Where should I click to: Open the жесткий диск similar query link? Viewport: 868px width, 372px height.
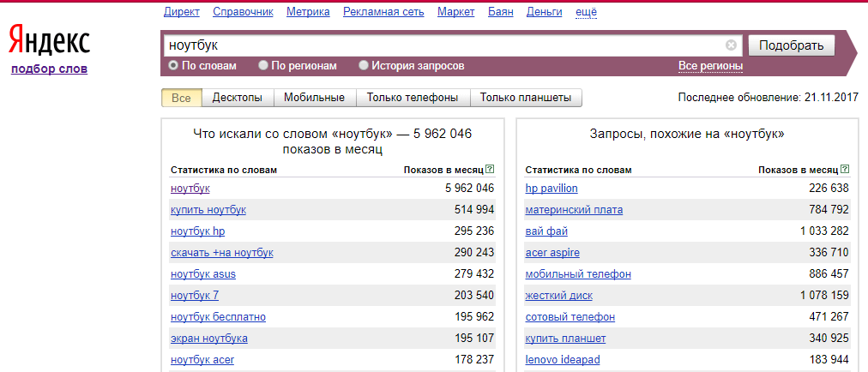click(559, 296)
